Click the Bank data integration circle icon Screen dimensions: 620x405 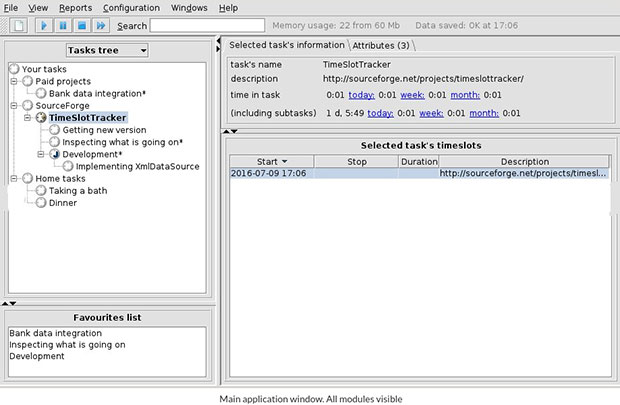41,94
